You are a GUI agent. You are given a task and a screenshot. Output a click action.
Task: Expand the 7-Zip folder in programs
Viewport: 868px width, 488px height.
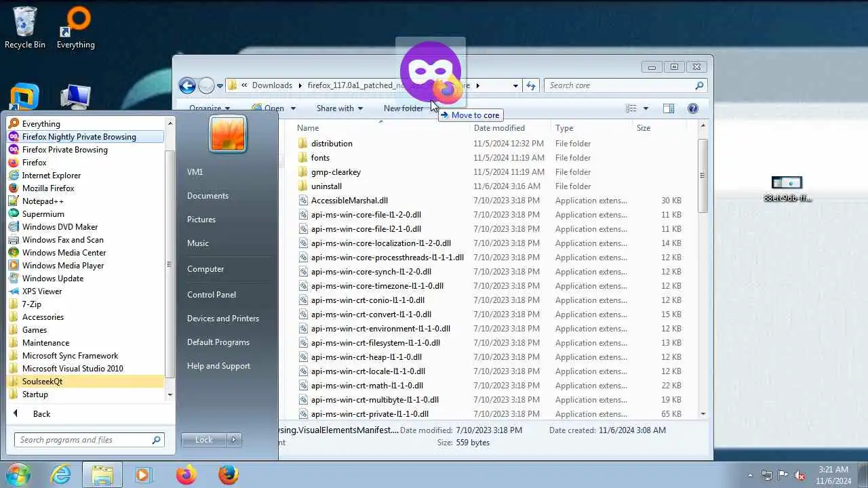tap(85, 304)
